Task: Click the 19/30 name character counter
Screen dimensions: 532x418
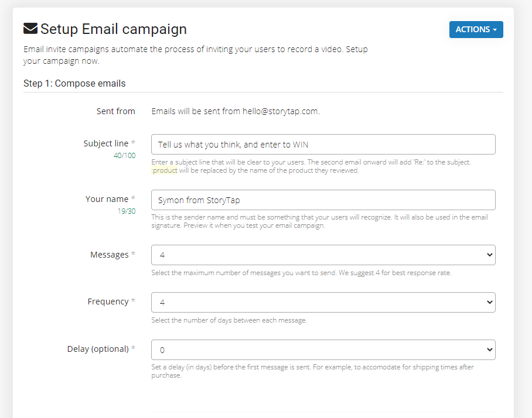Action: [126, 211]
